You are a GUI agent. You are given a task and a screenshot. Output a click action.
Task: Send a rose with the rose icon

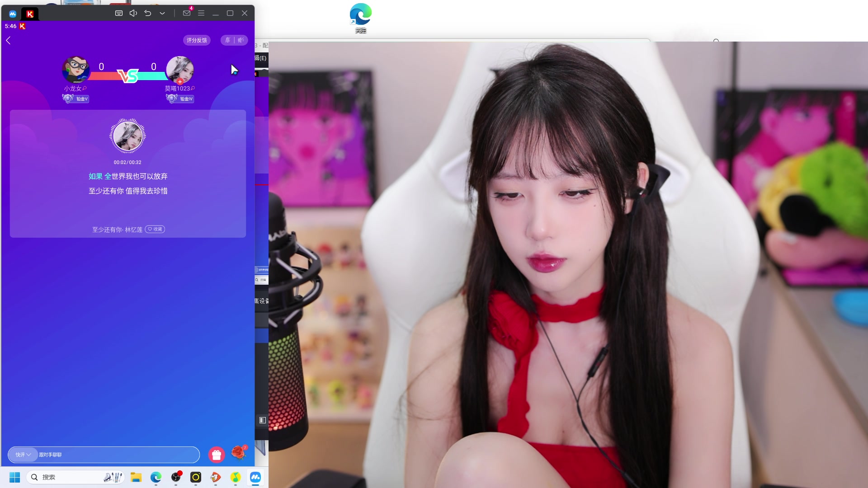239,452
